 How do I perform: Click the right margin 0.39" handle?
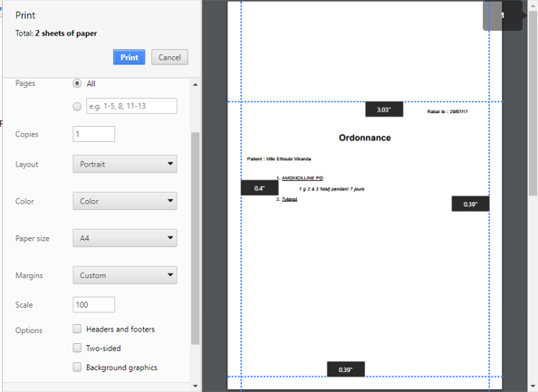click(470, 204)
